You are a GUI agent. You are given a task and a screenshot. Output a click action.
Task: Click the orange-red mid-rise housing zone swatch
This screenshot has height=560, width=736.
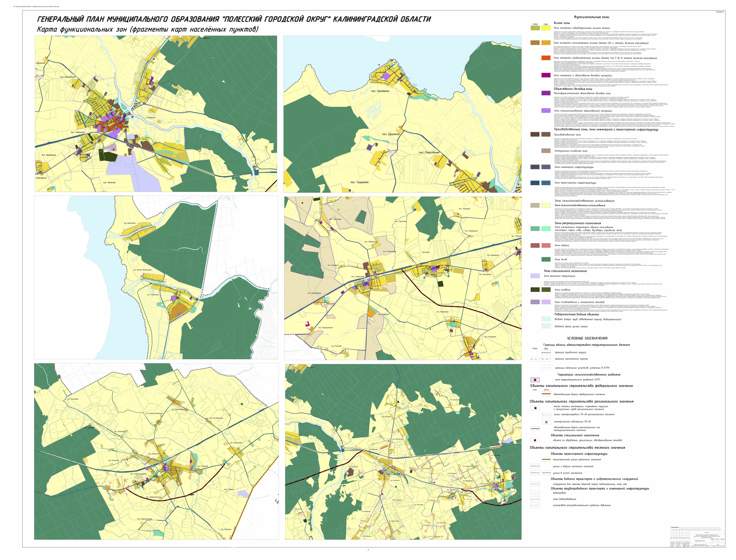click(x=546, y=58)
